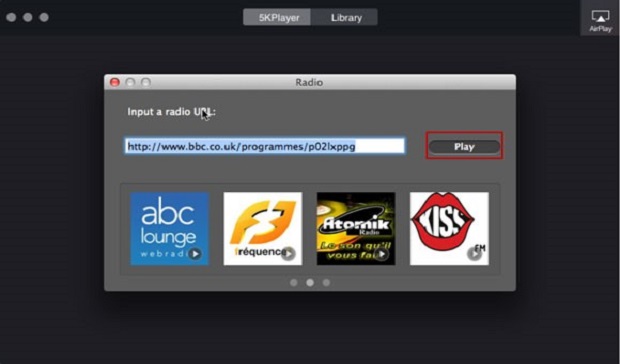Minimize the main 5KPlayer window

(28, 17)
